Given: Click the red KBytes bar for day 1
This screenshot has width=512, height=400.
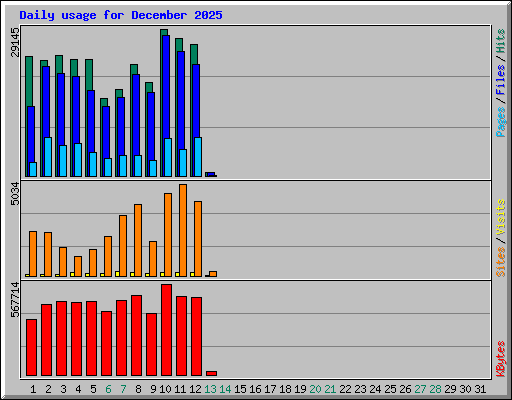Looking at the screenshot, I should (31, 348).
